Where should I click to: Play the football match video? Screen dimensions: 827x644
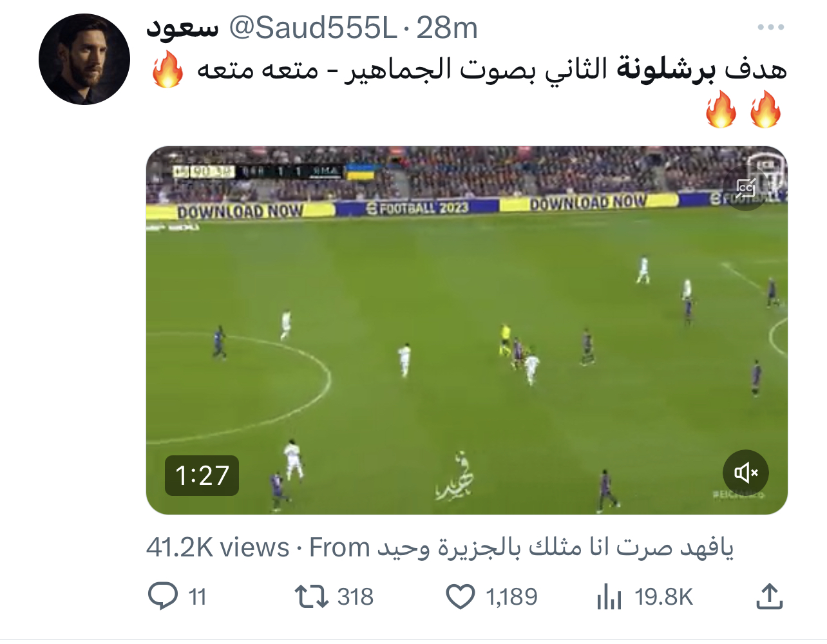point(467,330)
